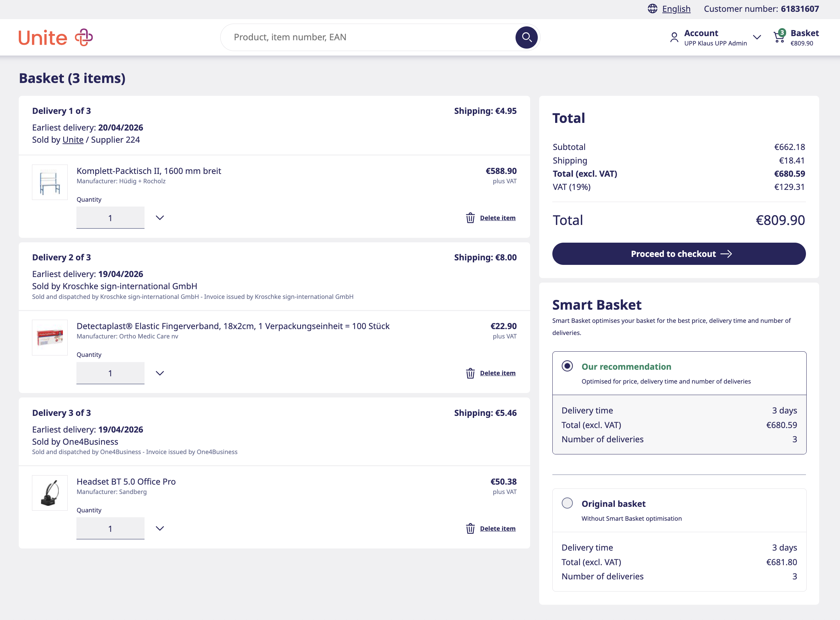Click Manufacturer: Sandberg text
This screenshot has width=840, height=620.
112,492
